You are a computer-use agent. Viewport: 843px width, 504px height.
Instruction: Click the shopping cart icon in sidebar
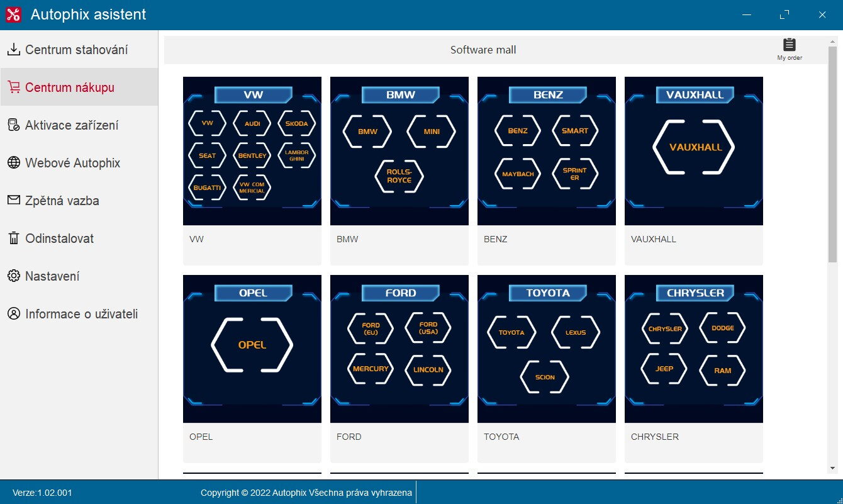coord(13,87)
